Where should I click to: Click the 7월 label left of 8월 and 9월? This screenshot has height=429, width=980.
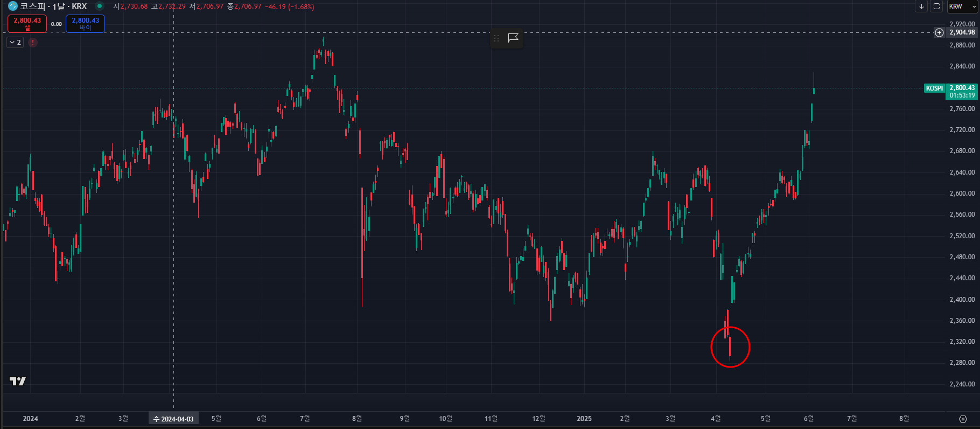[x=305, y=419]
